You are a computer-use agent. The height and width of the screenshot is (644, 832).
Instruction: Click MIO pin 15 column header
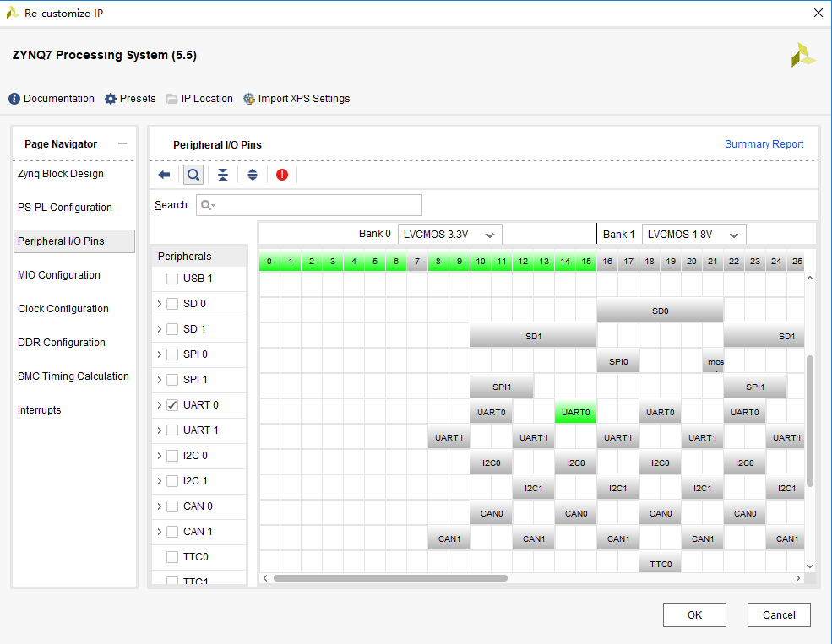[x=586, y=262]
